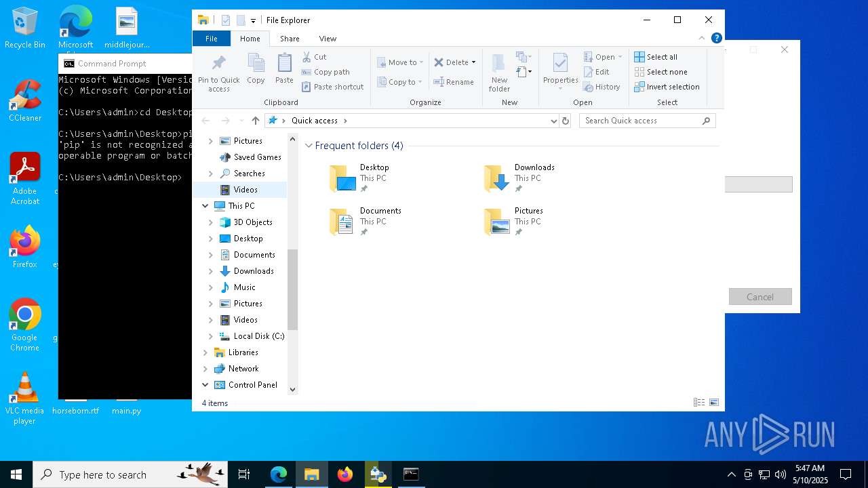Click the navigation pane scrollbar thumb
Viewport: 868px width, 488px height.
coord(293,289)
